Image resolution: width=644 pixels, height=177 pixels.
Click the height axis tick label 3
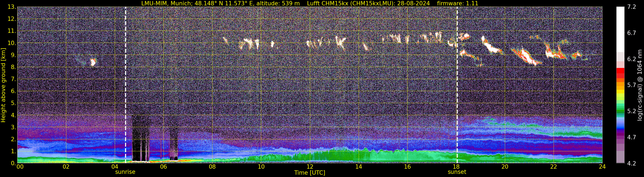[x=13, y=127]
